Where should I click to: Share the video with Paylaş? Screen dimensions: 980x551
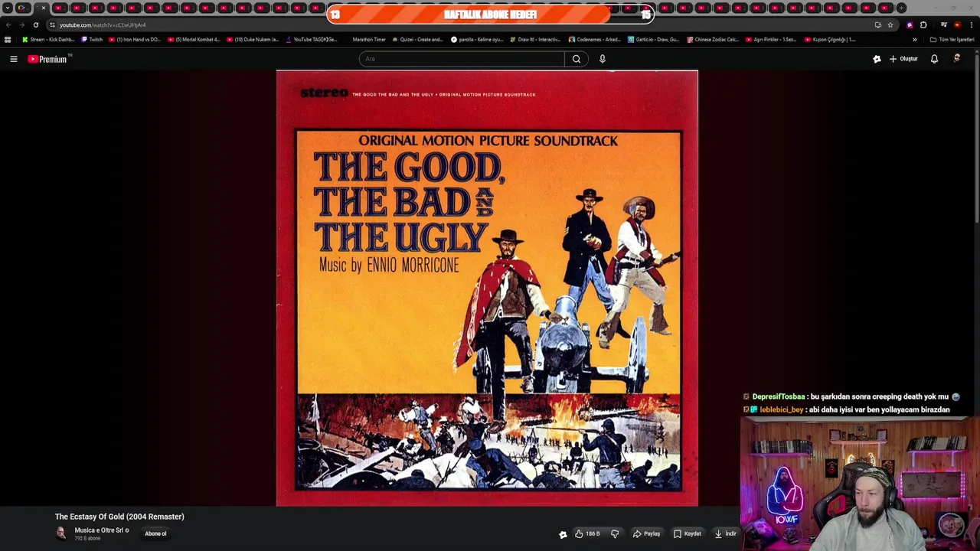646,534
